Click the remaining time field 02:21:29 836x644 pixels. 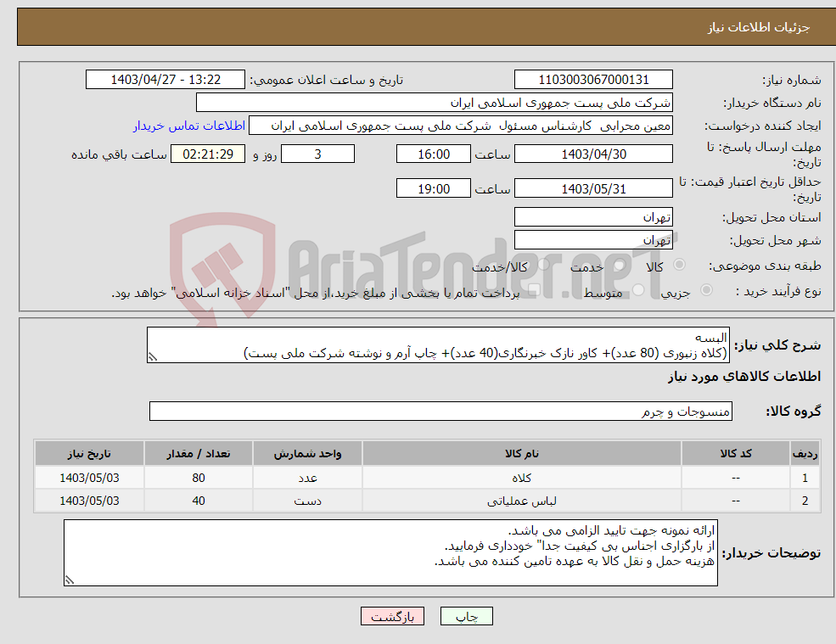tap(208, 154)
